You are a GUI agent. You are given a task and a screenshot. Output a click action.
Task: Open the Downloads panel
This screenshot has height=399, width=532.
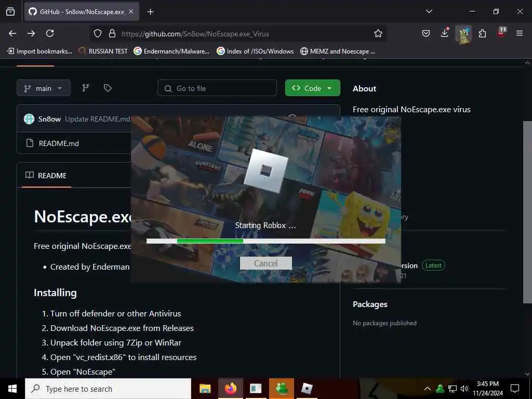(x=445, y=33)
